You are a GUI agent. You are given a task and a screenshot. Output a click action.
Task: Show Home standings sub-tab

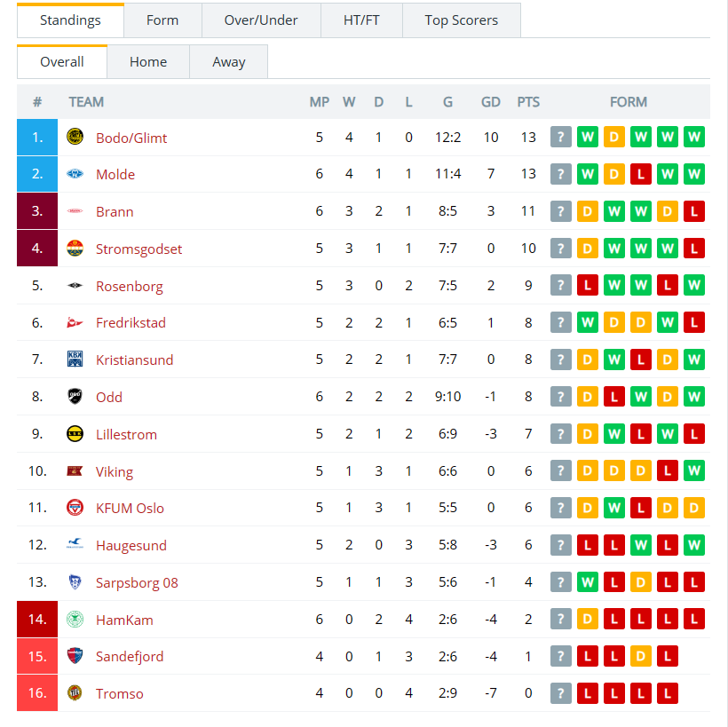[148, 62]
